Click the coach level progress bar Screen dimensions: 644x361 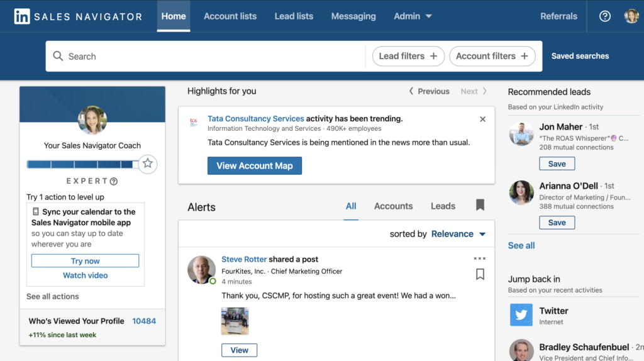pos(82,164)
